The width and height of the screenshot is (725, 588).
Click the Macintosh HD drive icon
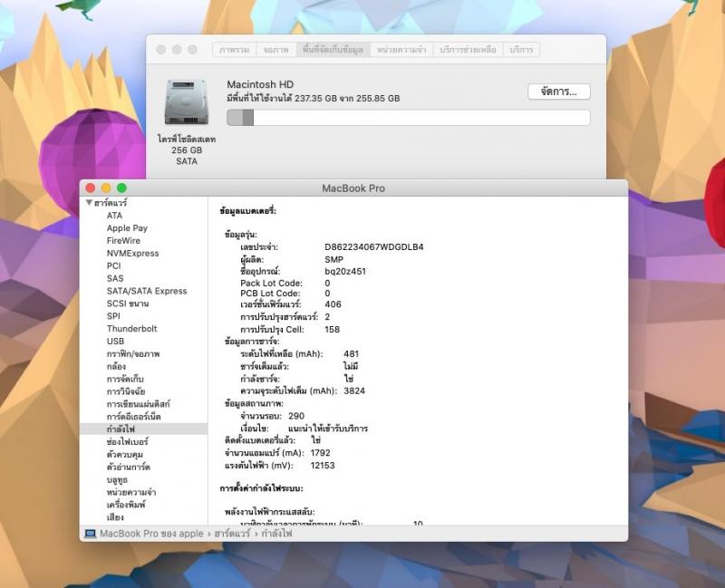pos(187,102)
